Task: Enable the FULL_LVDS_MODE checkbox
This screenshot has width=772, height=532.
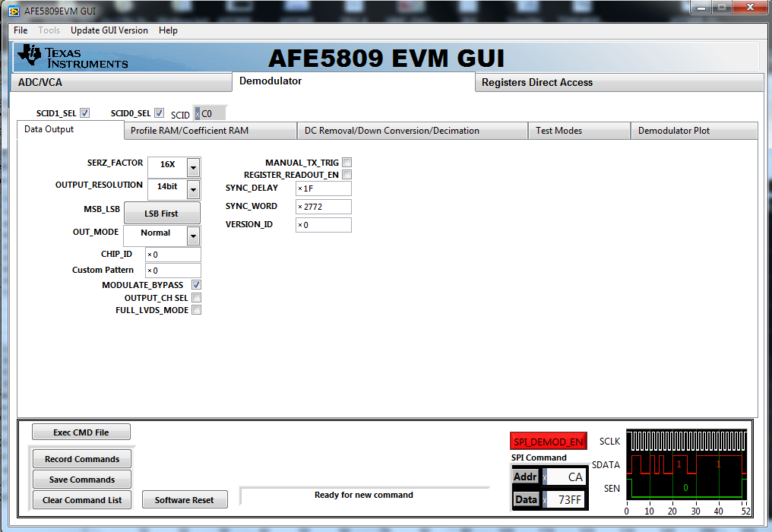Action: [x=197, y=310]
